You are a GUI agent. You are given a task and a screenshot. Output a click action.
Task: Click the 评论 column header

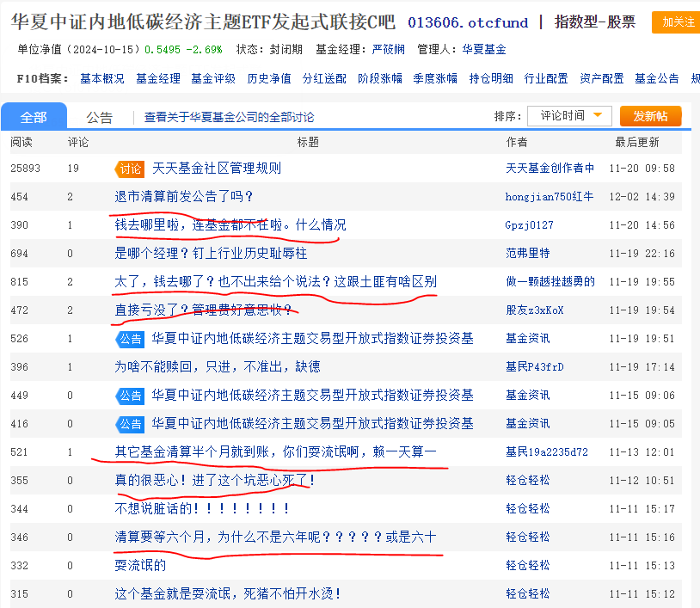coord(78,143)
